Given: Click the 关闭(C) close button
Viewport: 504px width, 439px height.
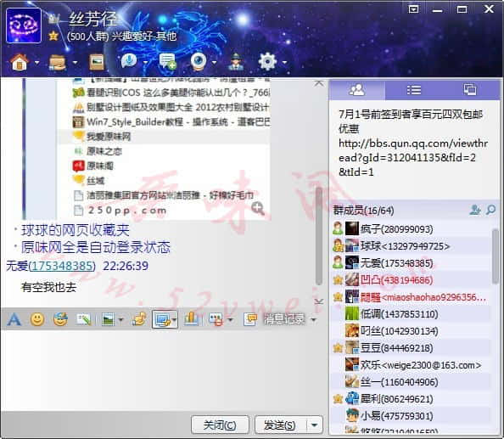Looking at the screenshot, I should point(220,425).
